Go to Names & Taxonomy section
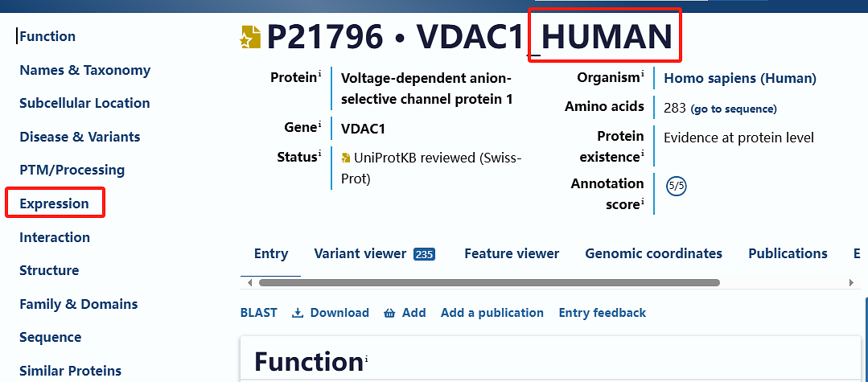 (x=85, y=70)
